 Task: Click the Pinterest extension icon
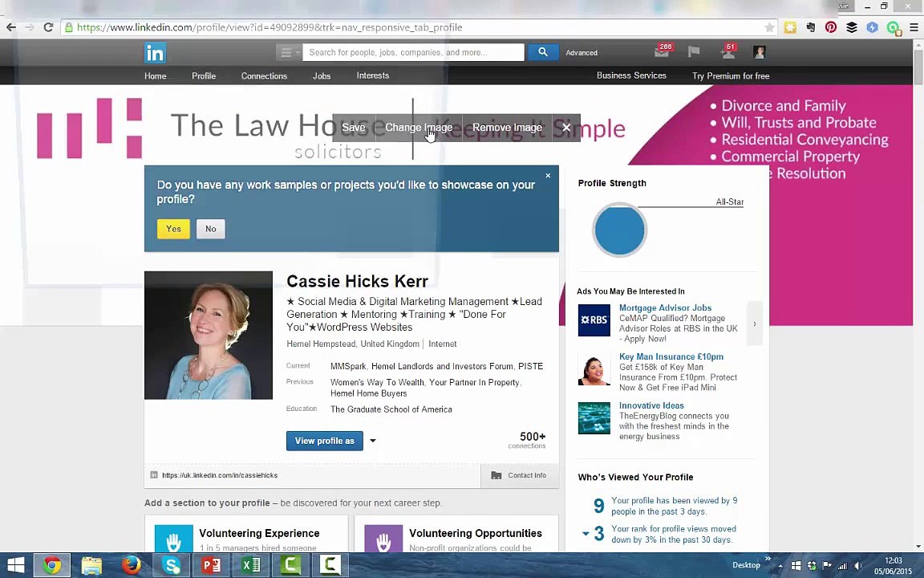(831, 27)
